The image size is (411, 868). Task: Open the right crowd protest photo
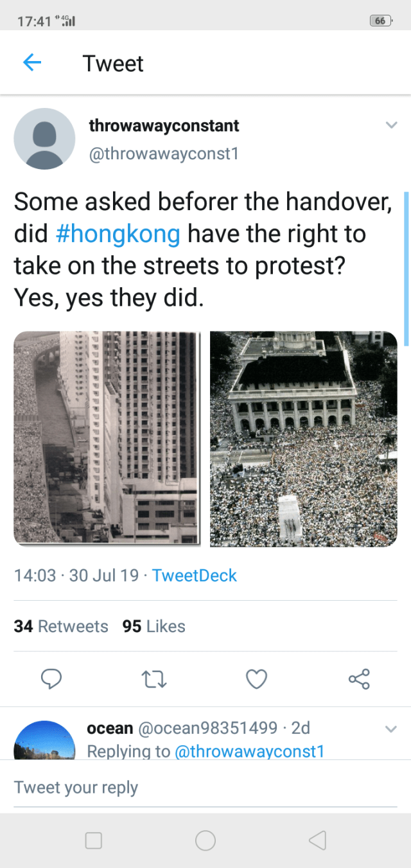point(303,438)
